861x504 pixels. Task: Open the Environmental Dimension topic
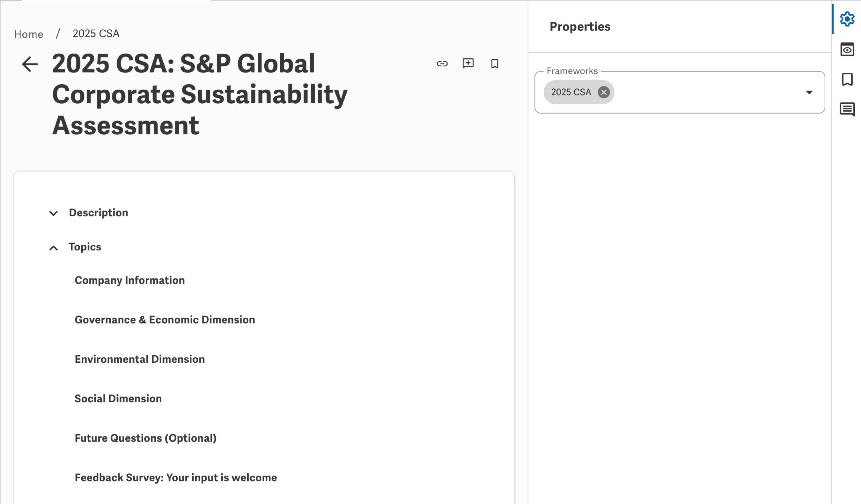(139, 359)
